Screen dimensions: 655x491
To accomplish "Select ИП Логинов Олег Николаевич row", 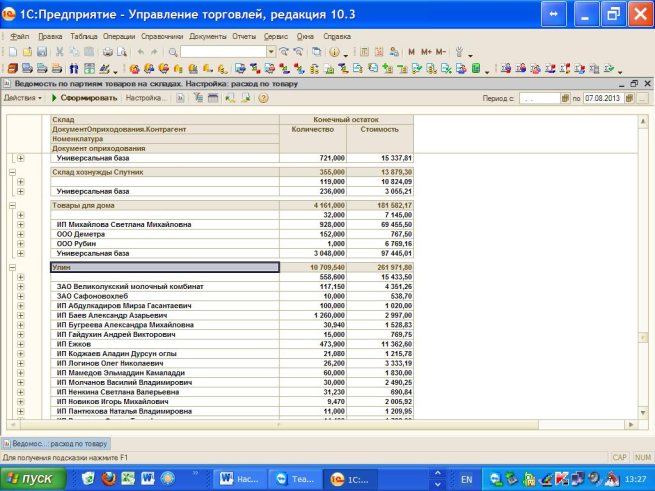I will 165,364.
